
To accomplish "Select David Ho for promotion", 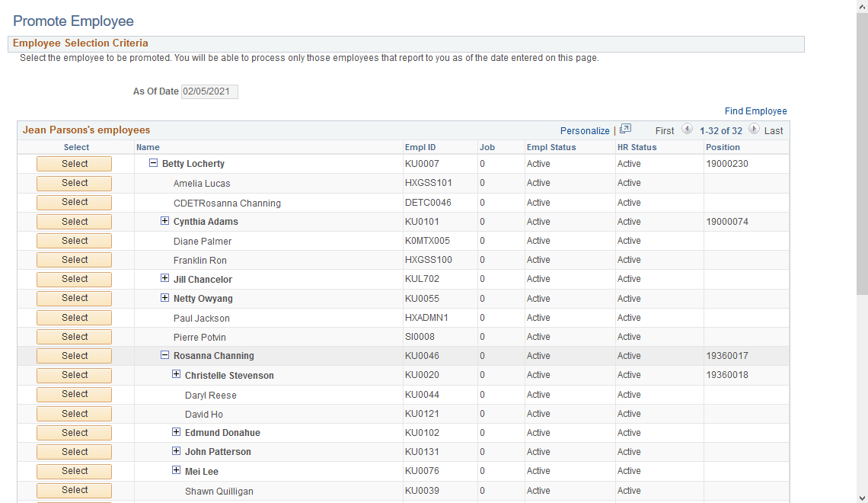I will 74,413.
